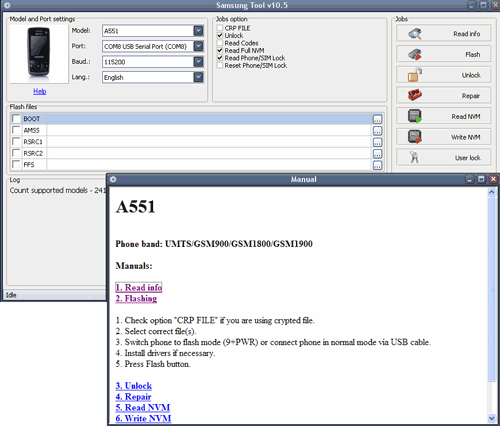Check the FFS flash file checkbox

tap(16, 164)
